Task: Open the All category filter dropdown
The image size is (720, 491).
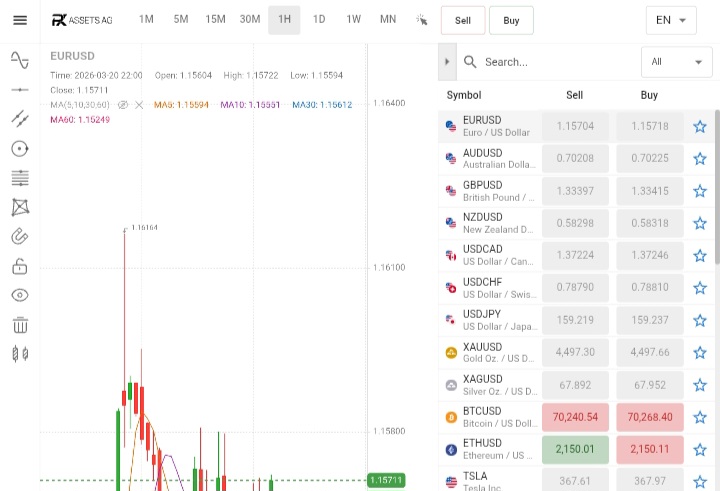Action: point(676,62)
